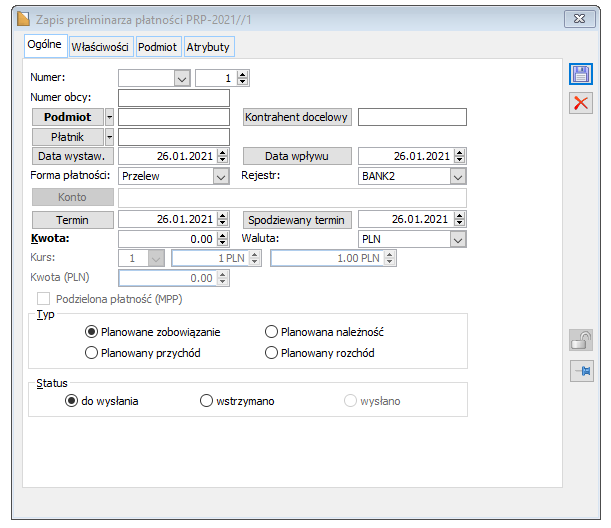The width and height of the screenshot is (611, 528).
Task: Save the record with the floppy disk icon
Action: [581, 74]
